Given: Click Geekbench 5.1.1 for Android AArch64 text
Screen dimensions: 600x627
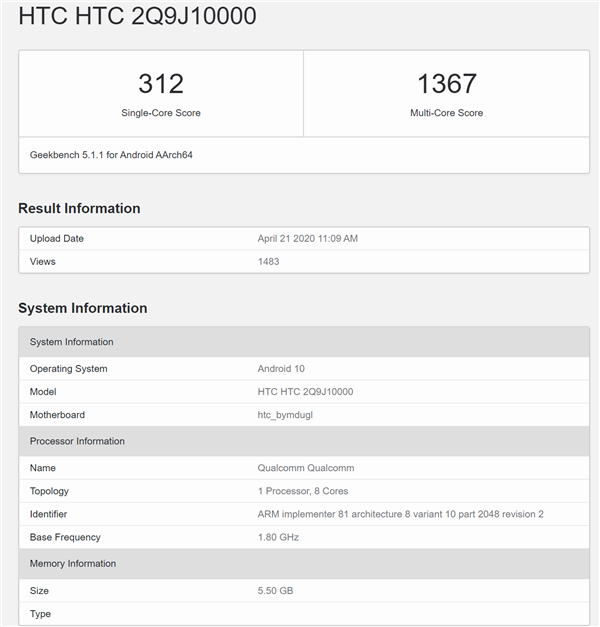Looking at the screenshot, I should pos(111,155).
